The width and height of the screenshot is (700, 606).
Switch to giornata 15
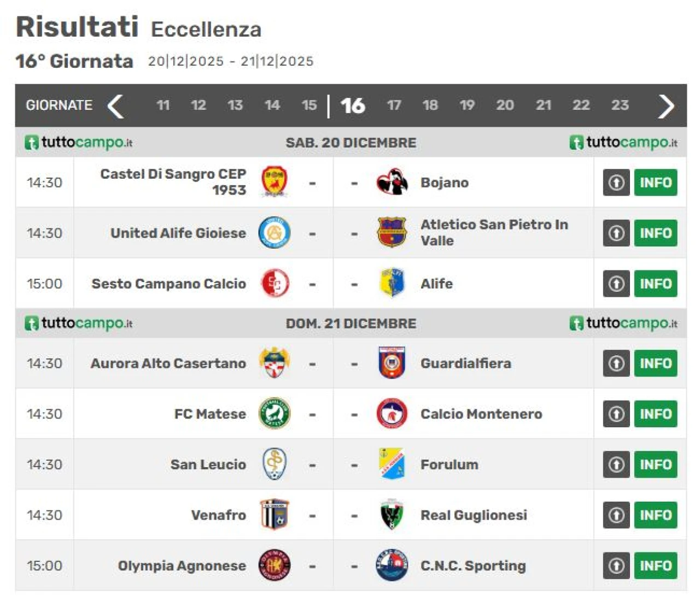click(309, 105)
